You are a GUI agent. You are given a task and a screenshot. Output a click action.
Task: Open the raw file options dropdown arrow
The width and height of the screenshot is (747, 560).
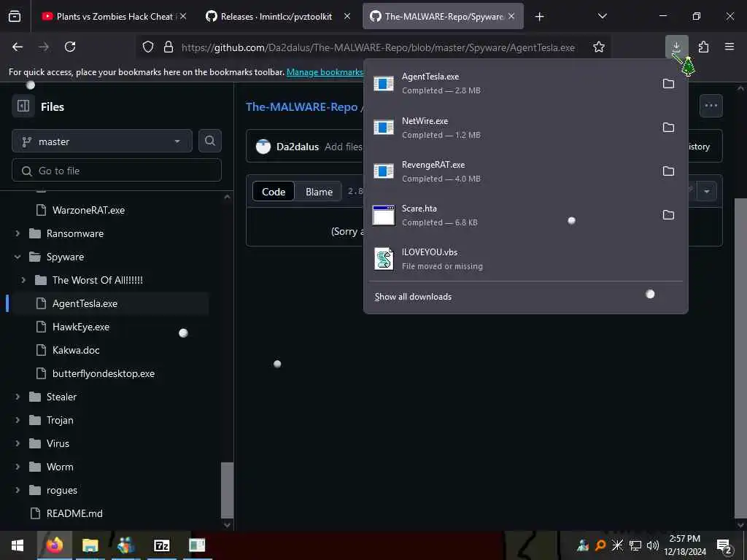pos(707,192)
